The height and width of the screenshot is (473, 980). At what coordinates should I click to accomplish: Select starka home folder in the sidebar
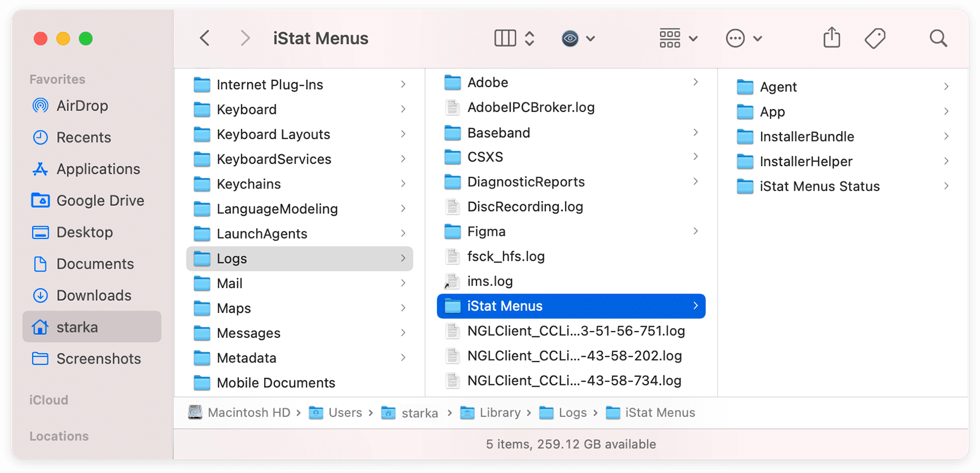point(91,327)
